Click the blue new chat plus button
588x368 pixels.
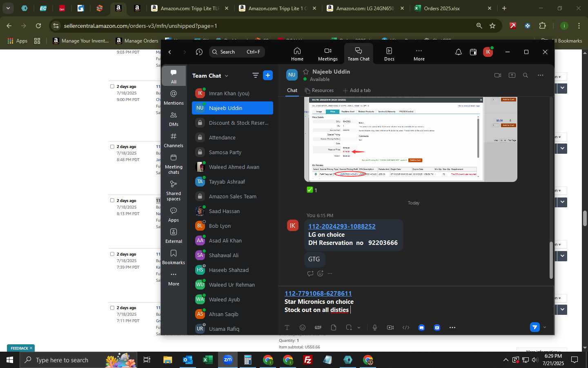click(268, 75)
